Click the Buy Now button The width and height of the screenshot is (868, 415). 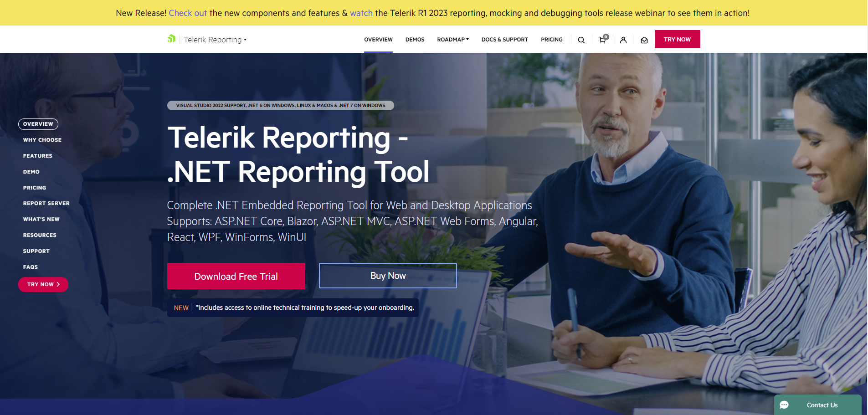[x=387, y=275]
